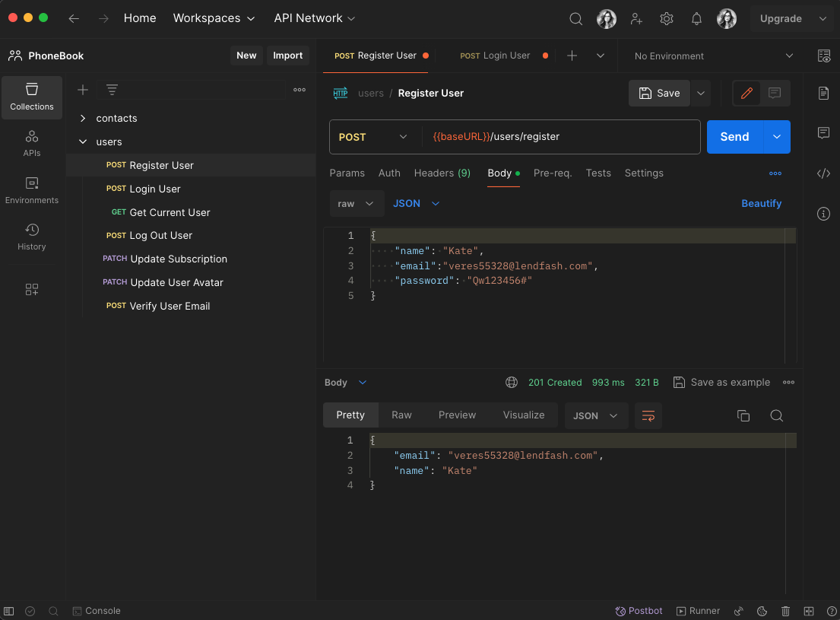Open the Collections sidebar panel
Viewport: 840px width, 620px height.
click(32, 97)
